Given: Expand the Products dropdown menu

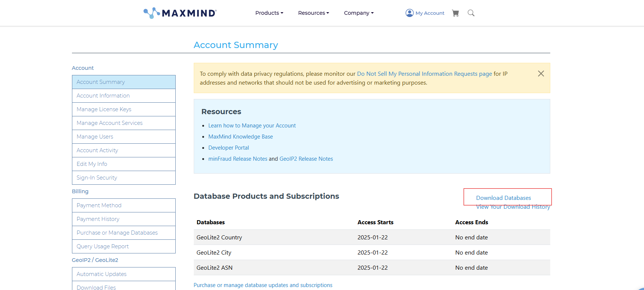Looking at the screenshot, I should (269, 13).
